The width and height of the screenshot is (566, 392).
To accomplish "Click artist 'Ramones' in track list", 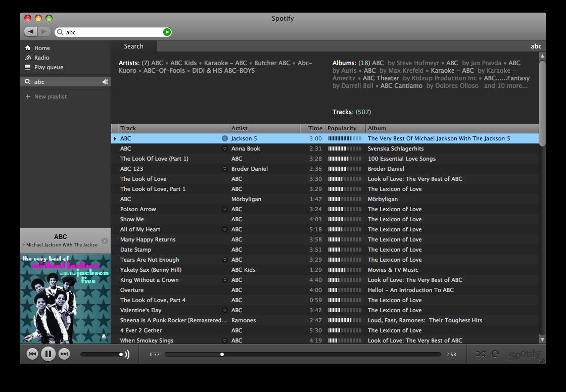I will point(243,320).
